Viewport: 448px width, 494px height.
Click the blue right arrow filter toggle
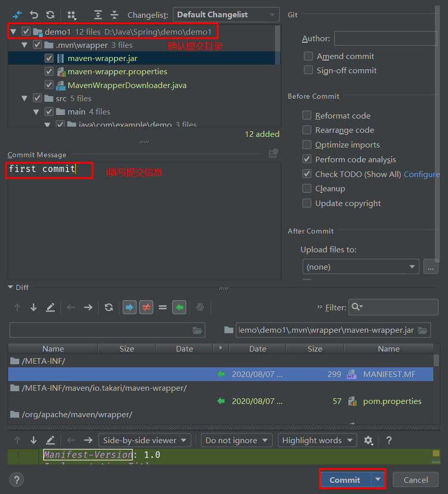[x=129, y=307]
